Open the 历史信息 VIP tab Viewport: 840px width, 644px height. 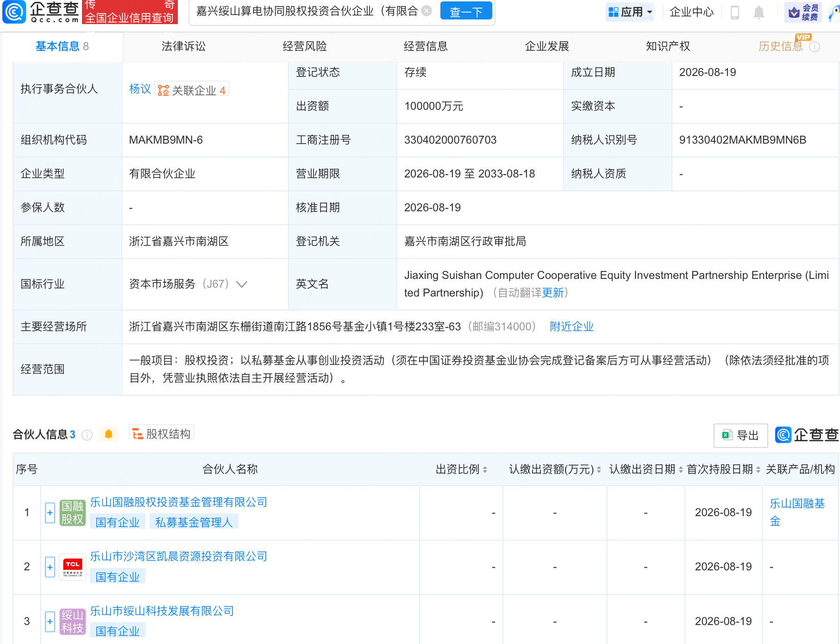pos(781,46)
